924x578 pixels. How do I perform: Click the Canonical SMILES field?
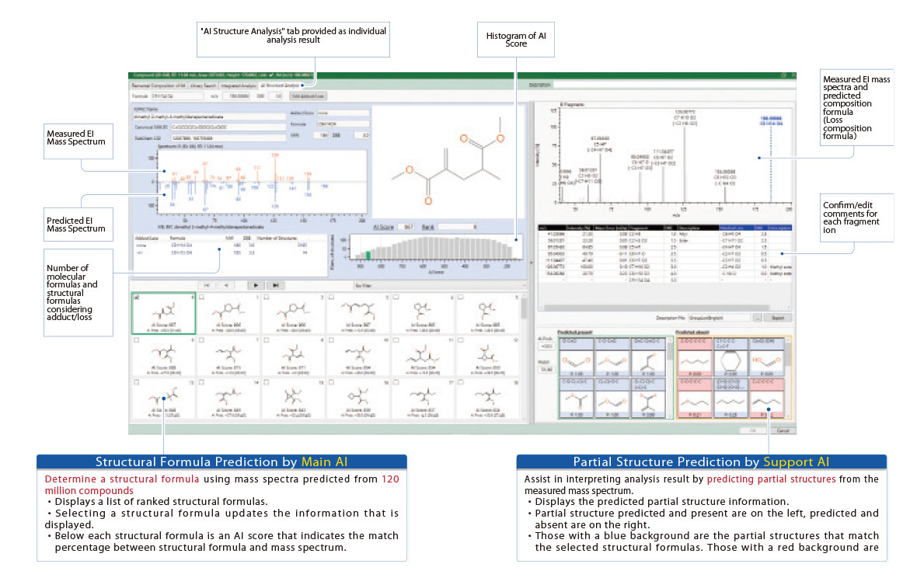click(x=228, y=127)
